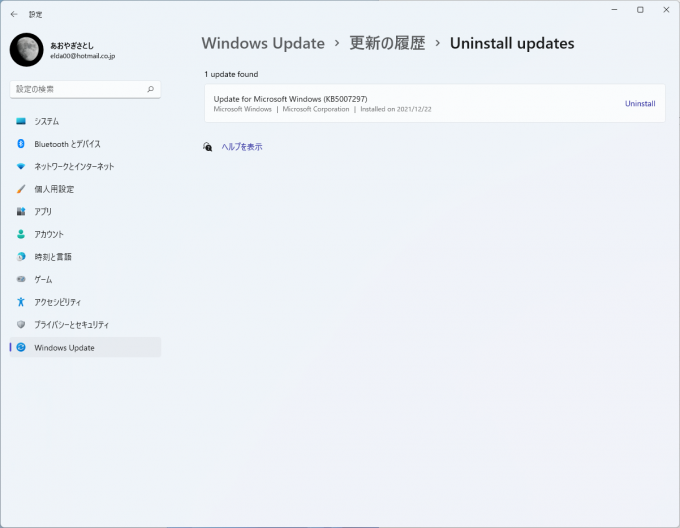Viewport: 680px width, 528px height.
Task: Open the ヘルプを表示 link
Action: point(242,147)
